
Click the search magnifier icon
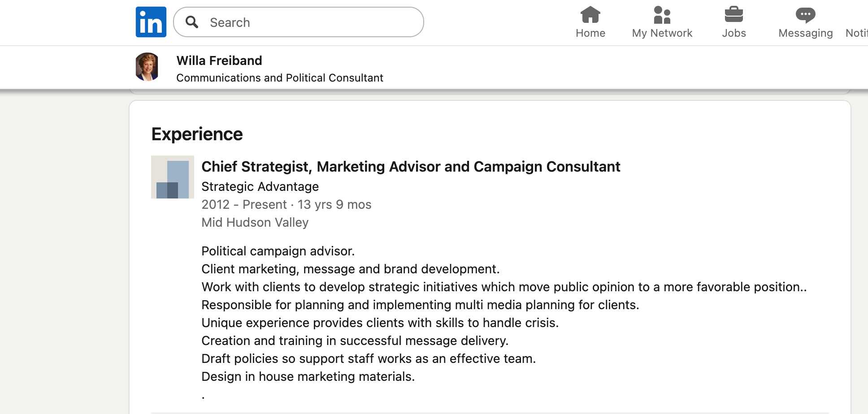point(192,22)
